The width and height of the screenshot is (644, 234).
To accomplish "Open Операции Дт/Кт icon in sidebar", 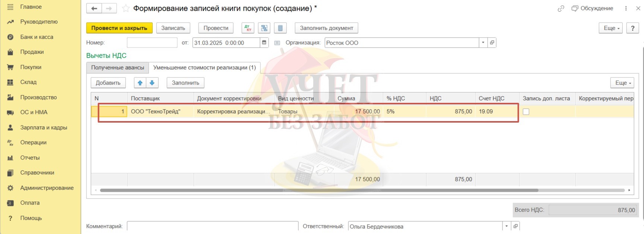I will [10, 142].
